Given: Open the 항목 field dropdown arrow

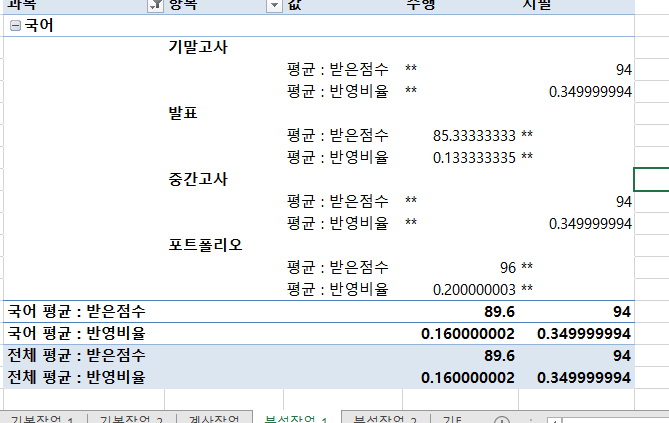Looking at the screenshot, I should [274, 6].
